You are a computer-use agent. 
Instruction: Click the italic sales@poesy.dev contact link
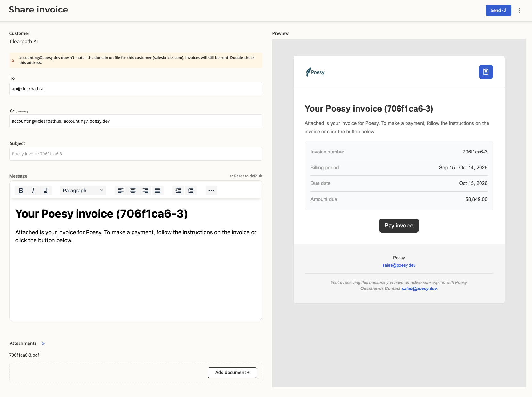419,289
